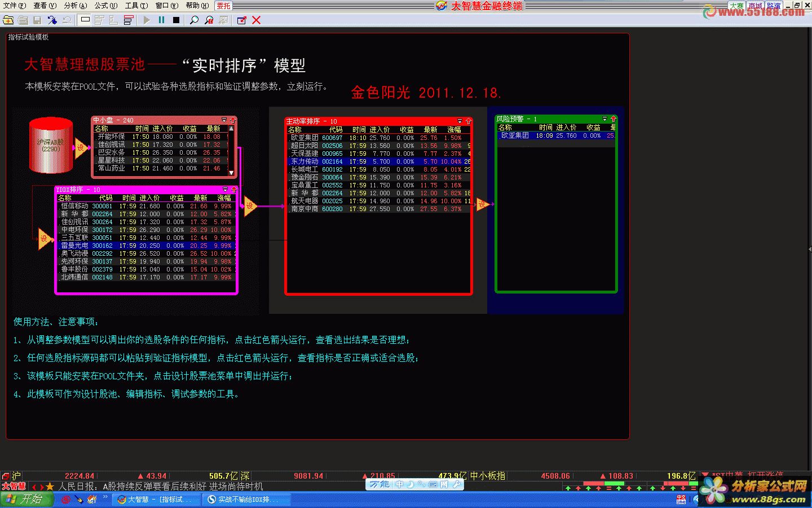Select 开能环保 row in 中小盘 list

[161, 137]
